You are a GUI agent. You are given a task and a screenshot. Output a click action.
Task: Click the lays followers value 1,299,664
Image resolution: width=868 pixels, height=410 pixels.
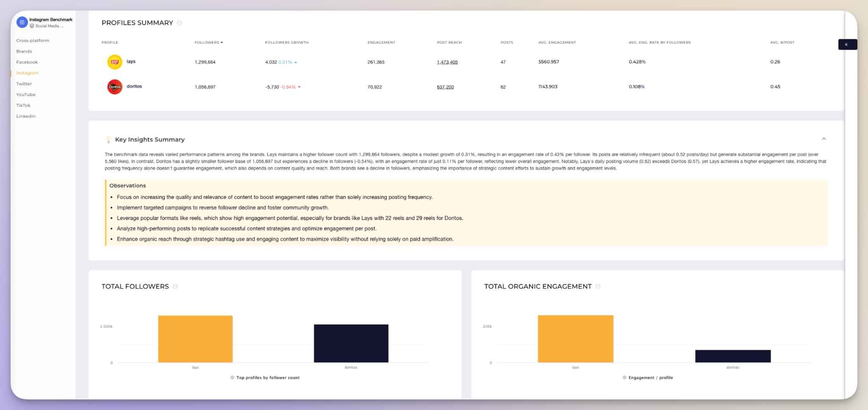[x=205, y=62]
